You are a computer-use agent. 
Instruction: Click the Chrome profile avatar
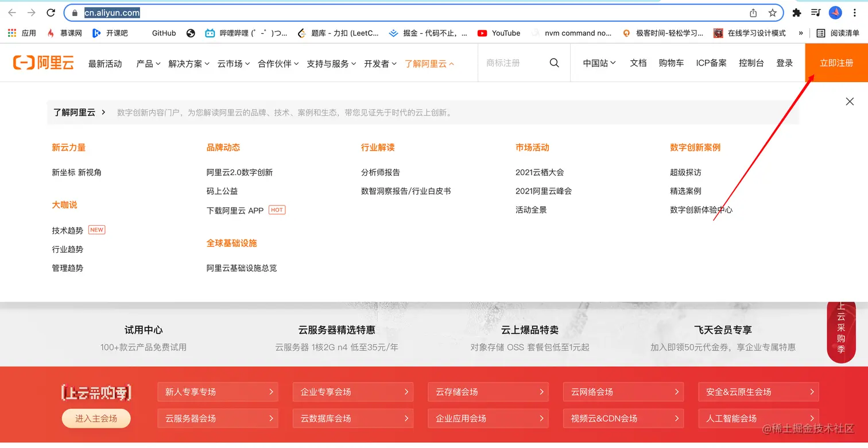click(835, 13)
